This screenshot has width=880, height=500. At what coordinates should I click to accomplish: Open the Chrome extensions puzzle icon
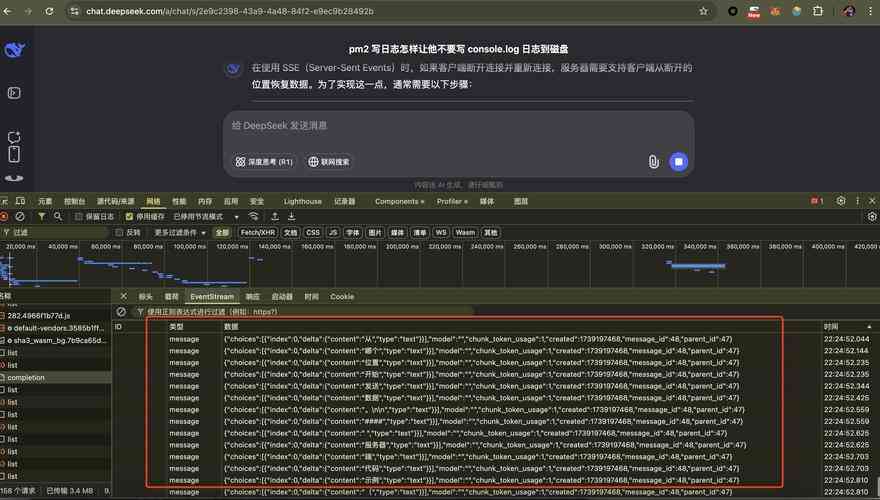[818, 11]
